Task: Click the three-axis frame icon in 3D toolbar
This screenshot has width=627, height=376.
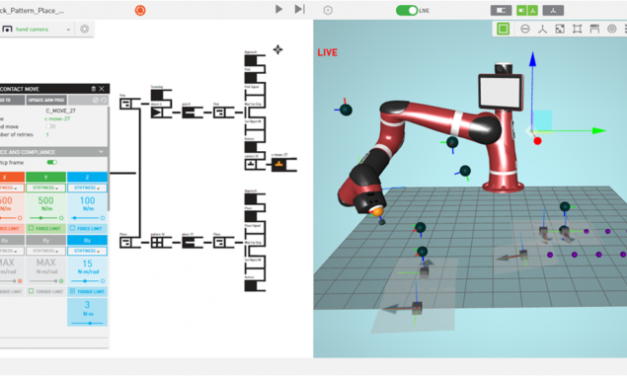Action: (542, 29)
